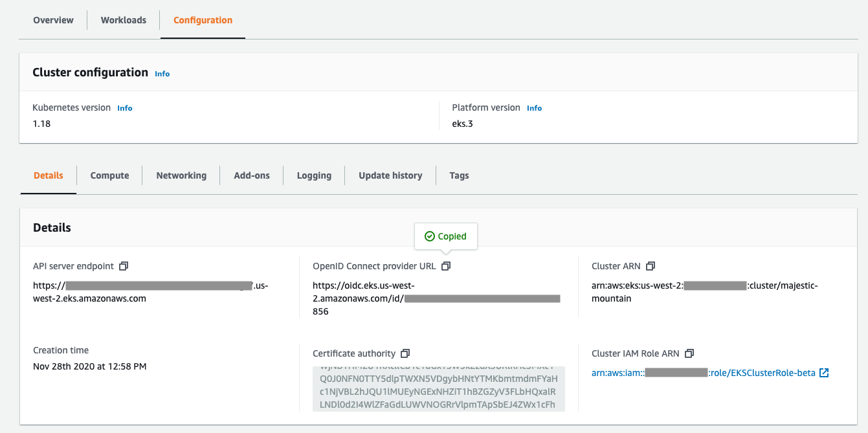Click the Copied confirmation checkmark icon
This screenshot has width=868, height=433.
tap(429, 236)
